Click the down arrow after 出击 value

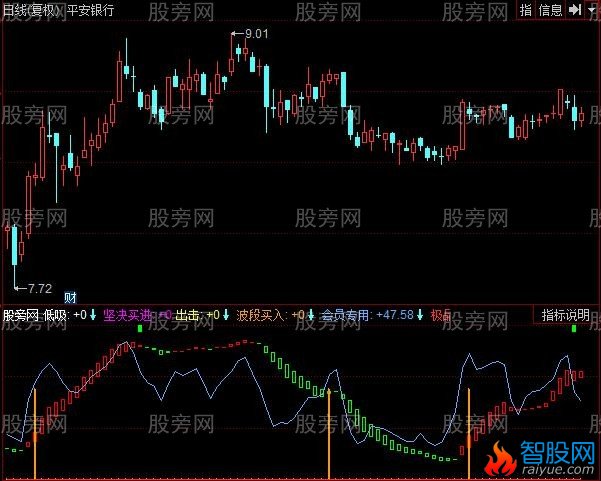(x=226, y=315)
